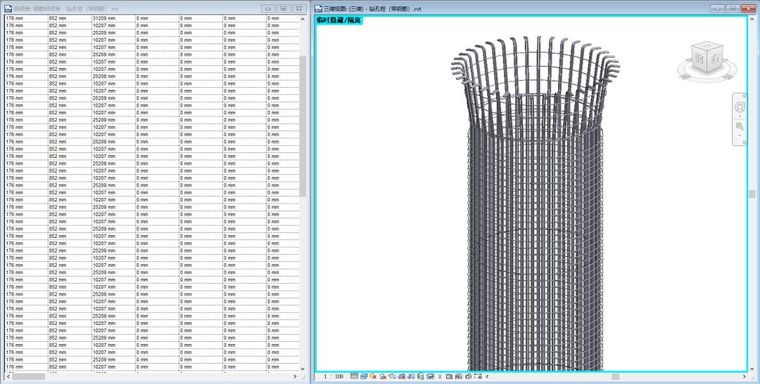Click the schedule table vertical scrollbar thumb

pos(302,126)
